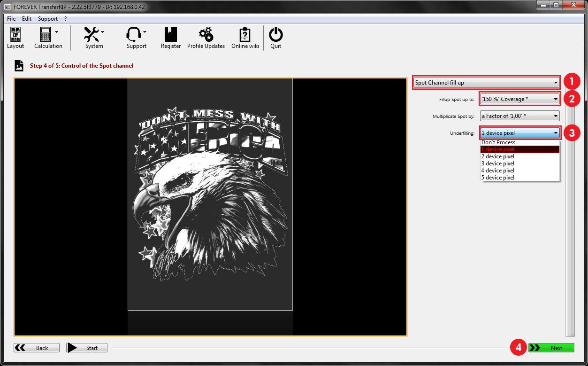Open the question mark help menu
This screenshot has width=588, height=366.
(x=66, y=19)
